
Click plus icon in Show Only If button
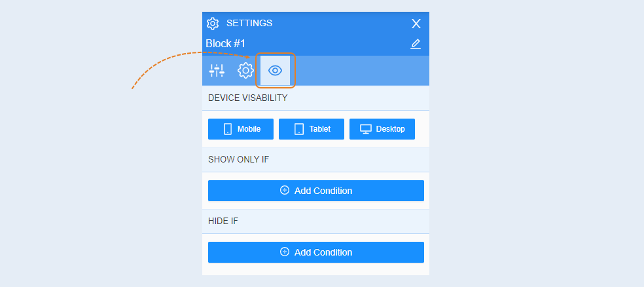[285, 190]
